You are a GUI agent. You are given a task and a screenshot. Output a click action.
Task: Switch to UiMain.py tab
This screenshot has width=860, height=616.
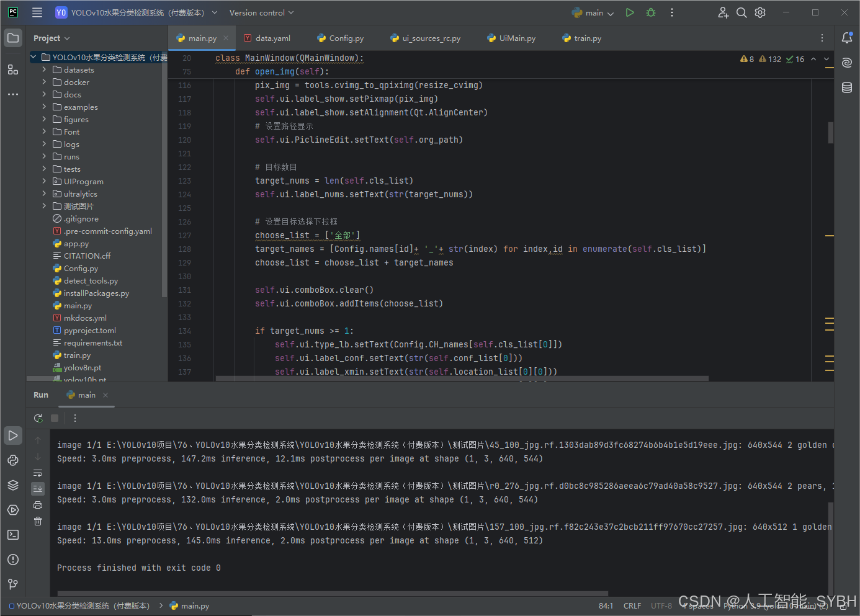click(511, 38)
